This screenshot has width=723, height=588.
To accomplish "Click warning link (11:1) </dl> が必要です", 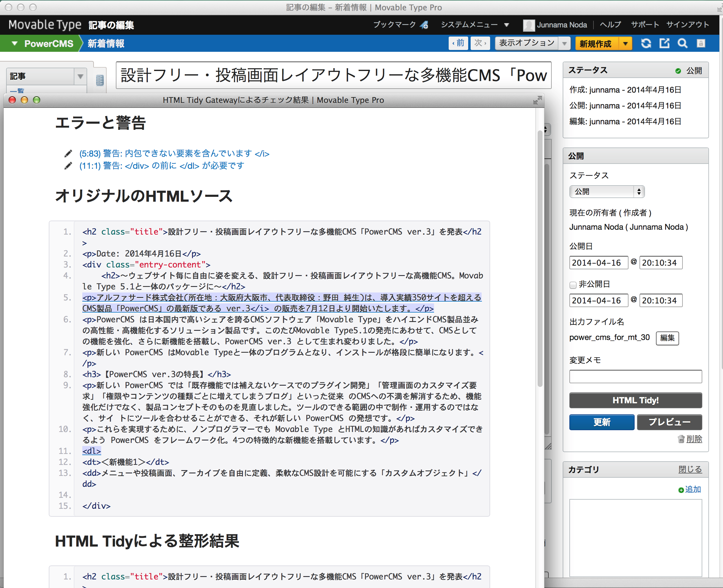I will coord(162,166).
